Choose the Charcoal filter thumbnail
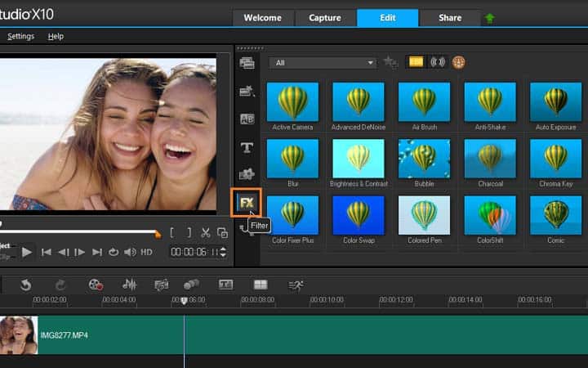The image size is (588, 368). tap(490, 159)
